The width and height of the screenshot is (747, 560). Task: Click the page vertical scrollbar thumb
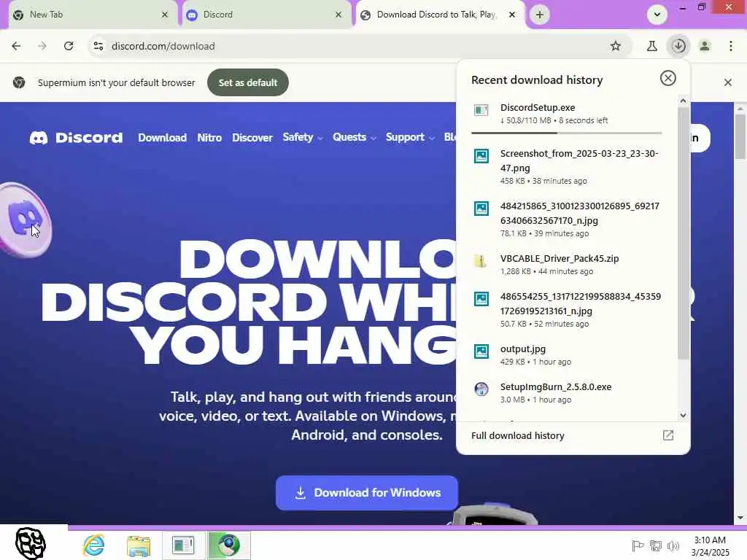point(740,136)
